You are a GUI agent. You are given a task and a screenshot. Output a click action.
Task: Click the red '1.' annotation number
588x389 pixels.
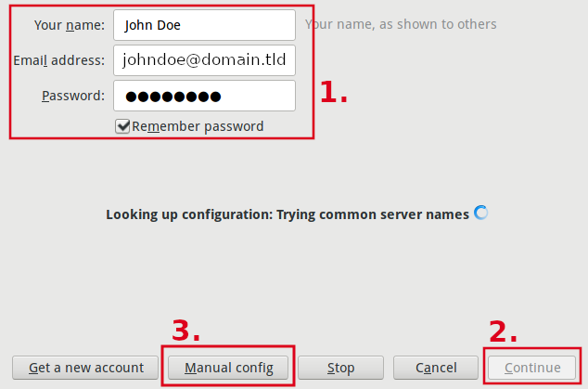(x=333, y=92)
